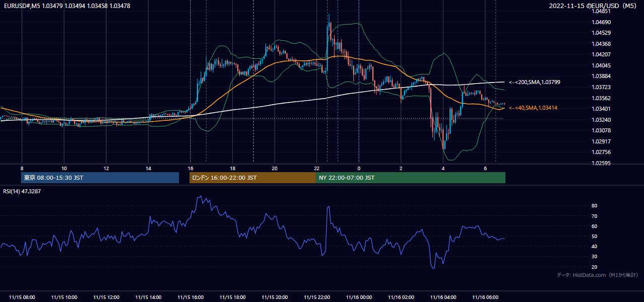
Task: Click RSI scale value 40
Action: 594,246
